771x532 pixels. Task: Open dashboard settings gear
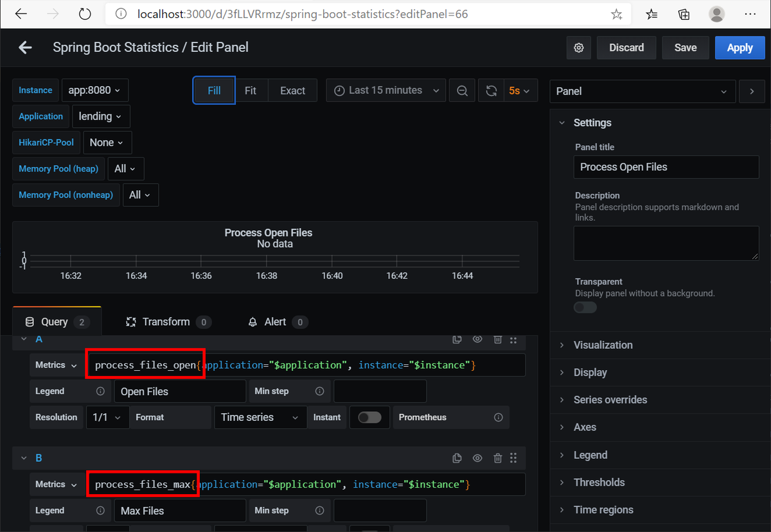[x=579, y=48]
